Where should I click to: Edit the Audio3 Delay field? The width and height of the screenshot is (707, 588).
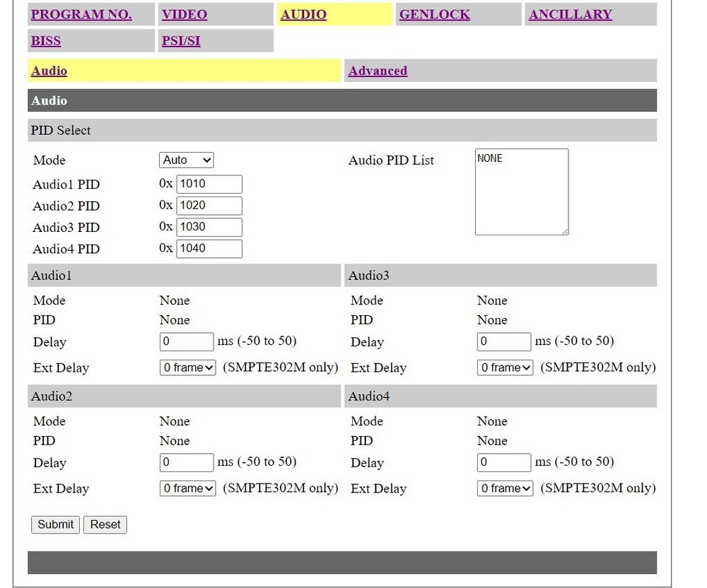click(503, 341)
